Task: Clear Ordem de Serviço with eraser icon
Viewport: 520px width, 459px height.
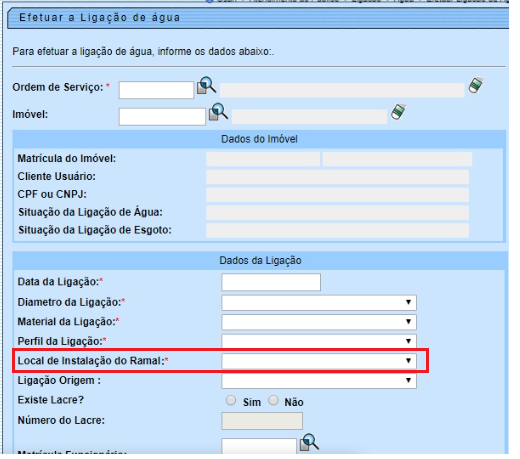Action: coord(476,85)
